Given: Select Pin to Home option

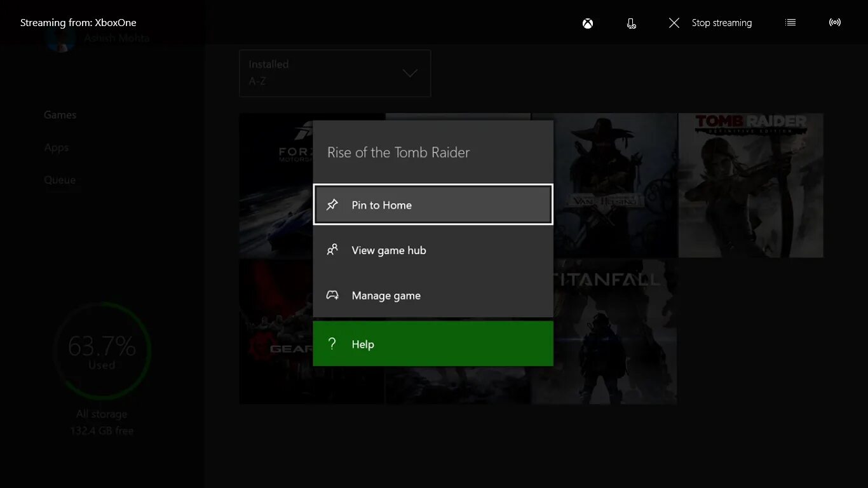Looking at the screenshot, I should click(x=433, y=205).
